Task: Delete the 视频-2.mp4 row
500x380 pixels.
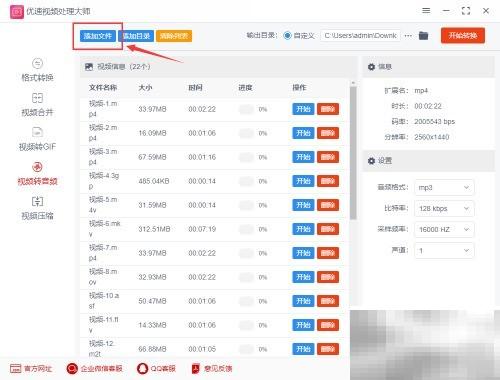Action: [328, 133]
